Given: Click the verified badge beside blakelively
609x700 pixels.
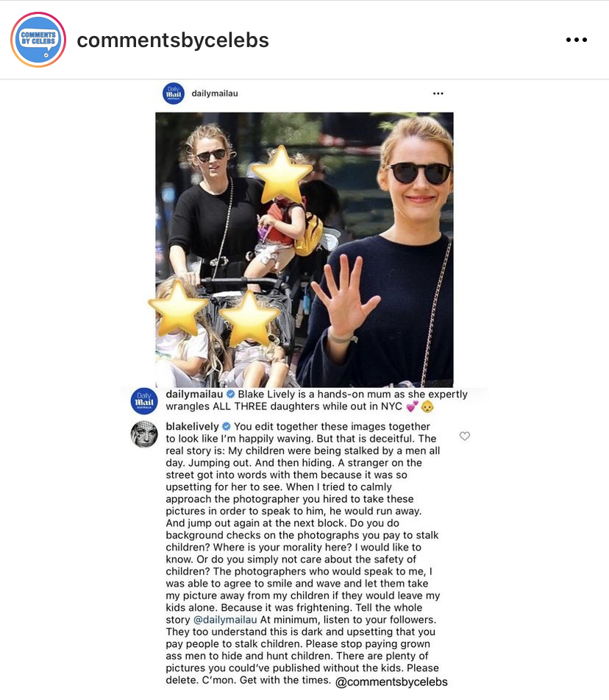Looking at the screenshot, I should click(x=227, y=426).
